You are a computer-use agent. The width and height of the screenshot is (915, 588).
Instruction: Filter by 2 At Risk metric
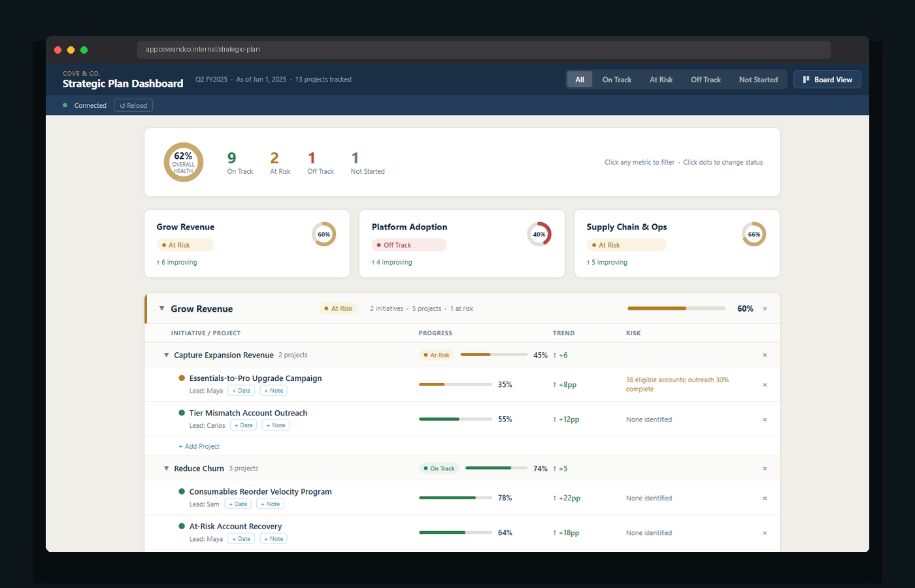[x=280, y=163]
